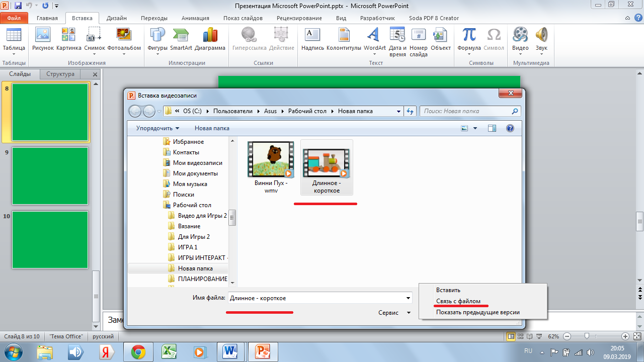644x362 pixels.
Task: Select the ИГРА 1 folder
Action: point(187,247)
